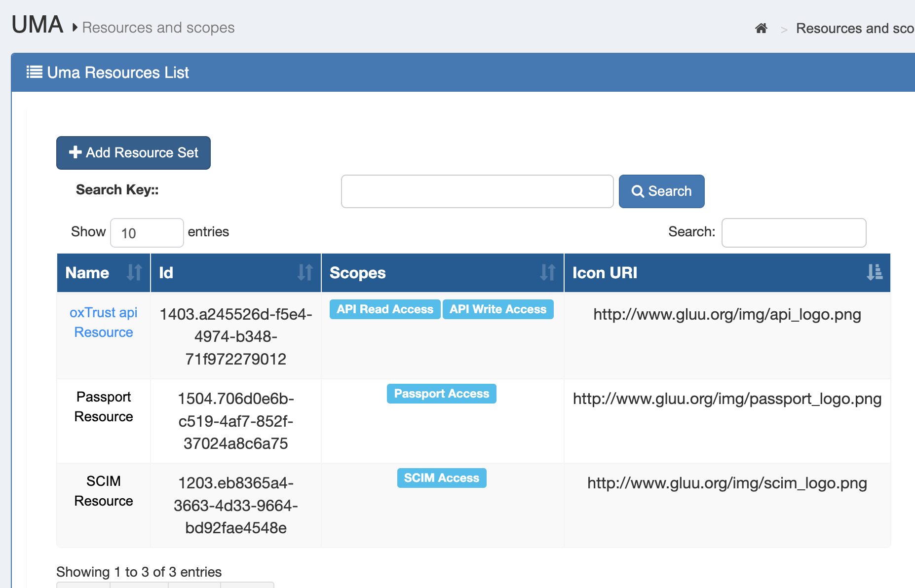The width and height of the screenshot is (915, 588).
Task: Open the Show entries selector
Action: tap(147, 232)
